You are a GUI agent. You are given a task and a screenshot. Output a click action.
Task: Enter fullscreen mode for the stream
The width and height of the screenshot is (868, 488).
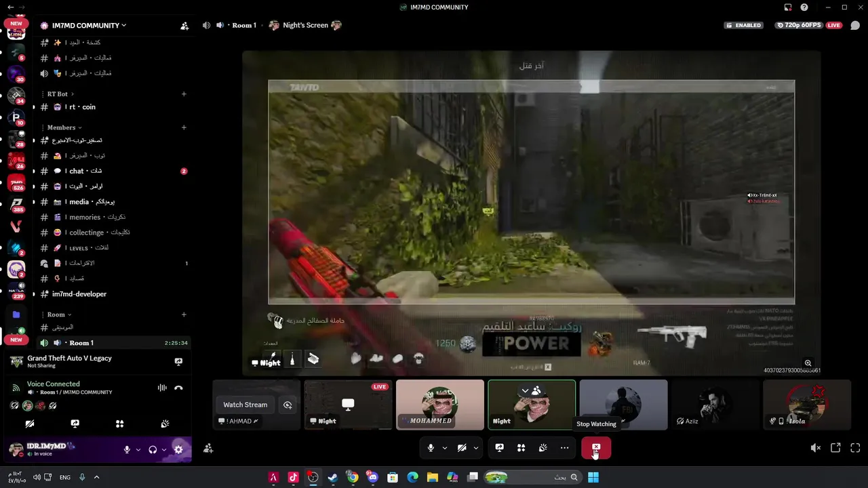pyautogui.click(x=855, y=448)
